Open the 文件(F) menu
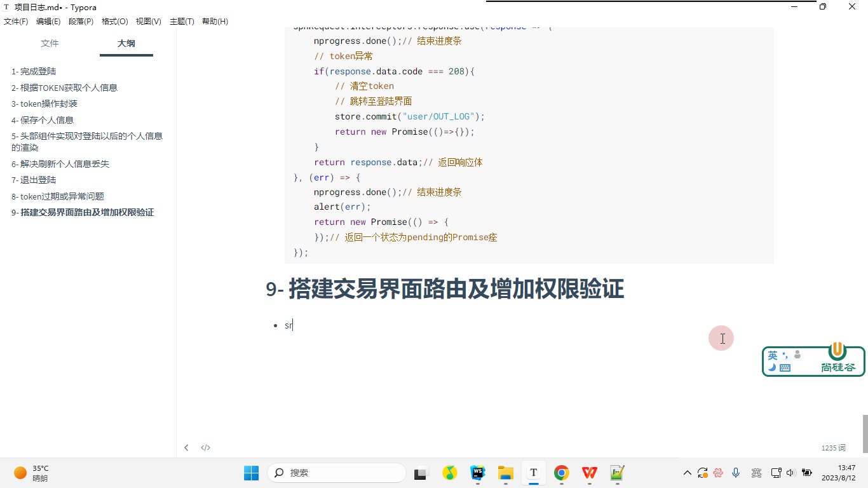Image resolution: width=868 pixels, height=488 pixels. pos(16,22)
